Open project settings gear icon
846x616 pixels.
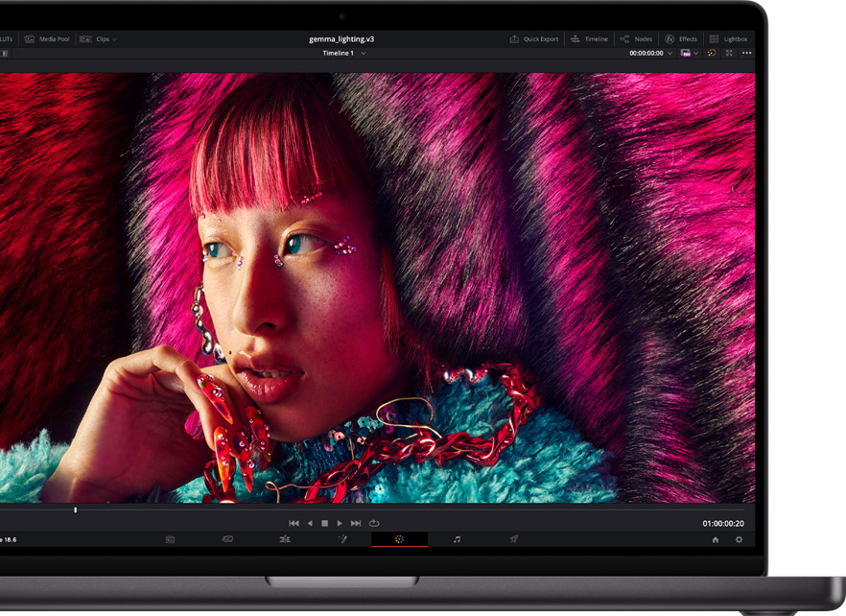pos(739,540)
